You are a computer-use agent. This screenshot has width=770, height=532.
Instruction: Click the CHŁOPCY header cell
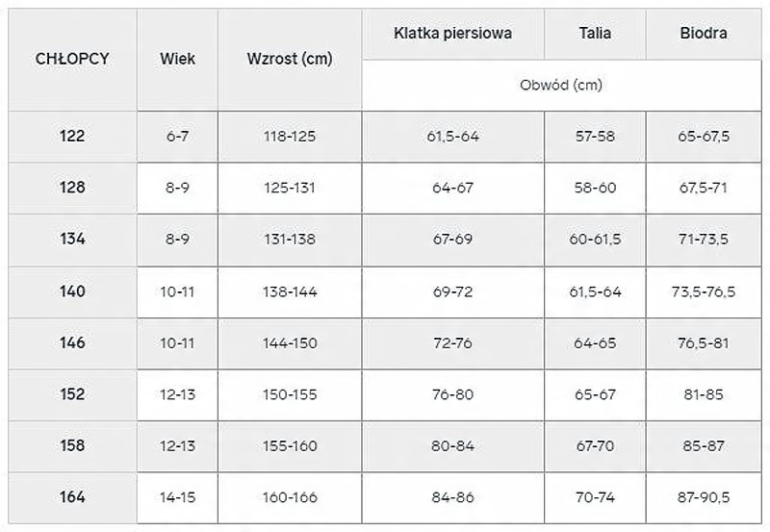[x=71, y=59]
